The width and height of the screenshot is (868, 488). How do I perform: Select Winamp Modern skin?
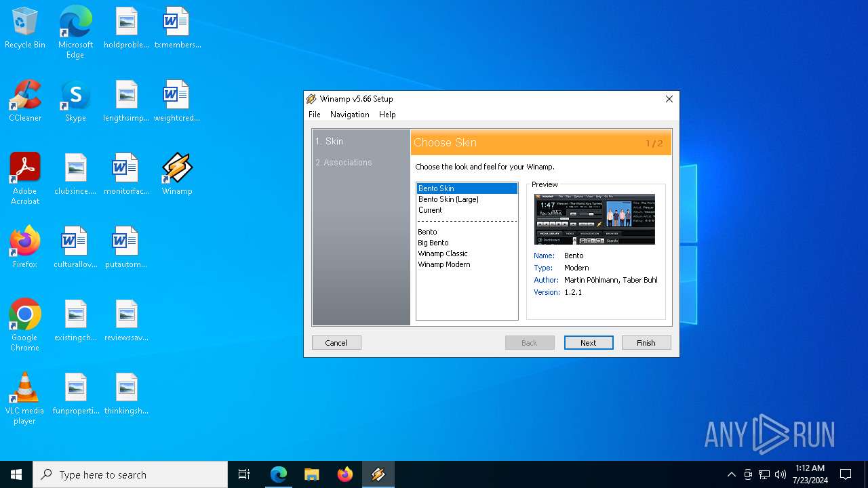[467, 264]
